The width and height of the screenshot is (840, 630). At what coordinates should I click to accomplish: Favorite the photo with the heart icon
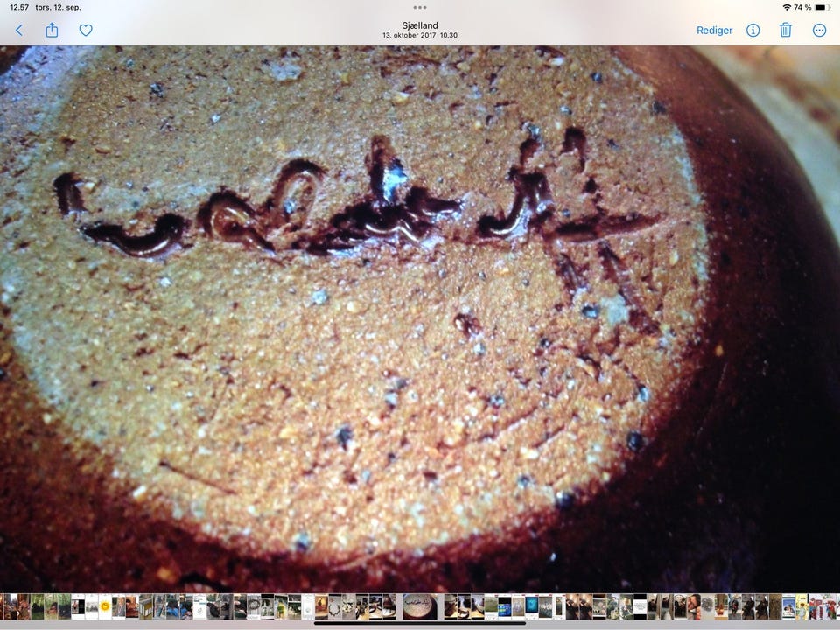86,30
